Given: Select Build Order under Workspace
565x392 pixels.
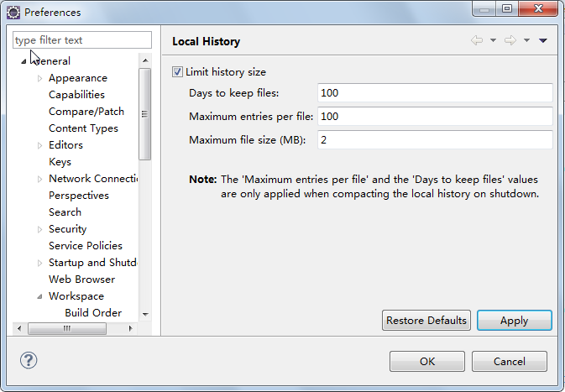Looking at the screenshot, I should point(93,313).
